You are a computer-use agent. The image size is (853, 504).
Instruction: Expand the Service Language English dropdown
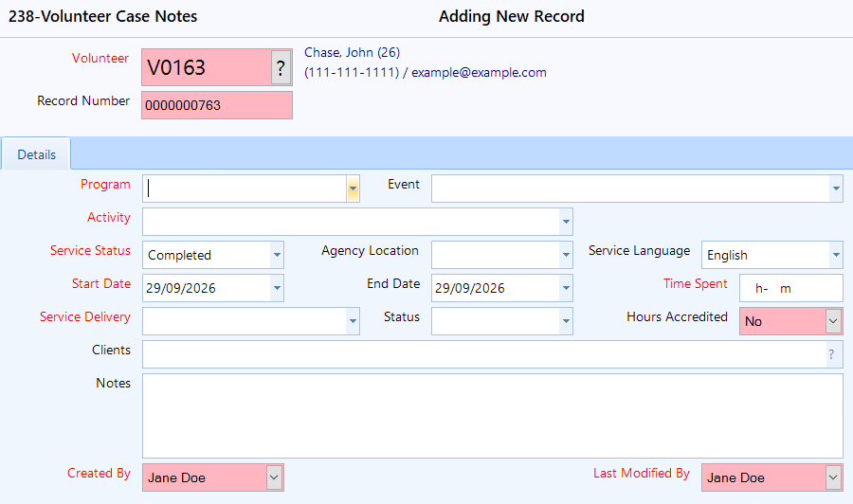coord(836,255)
